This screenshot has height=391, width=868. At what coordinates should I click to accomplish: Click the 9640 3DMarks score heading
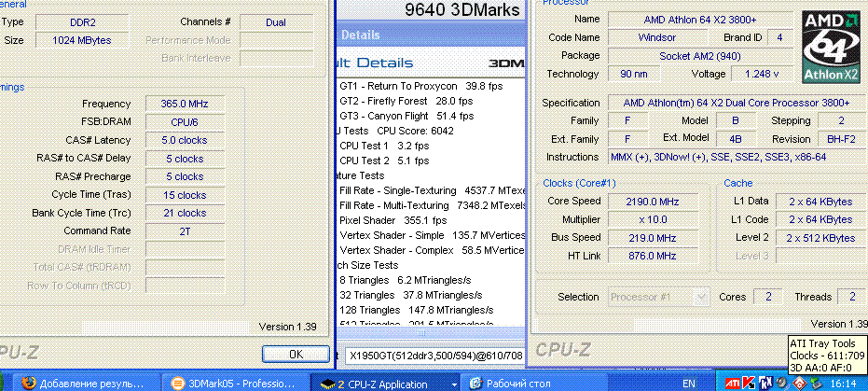pyautogui.click(x=462, y=9)
